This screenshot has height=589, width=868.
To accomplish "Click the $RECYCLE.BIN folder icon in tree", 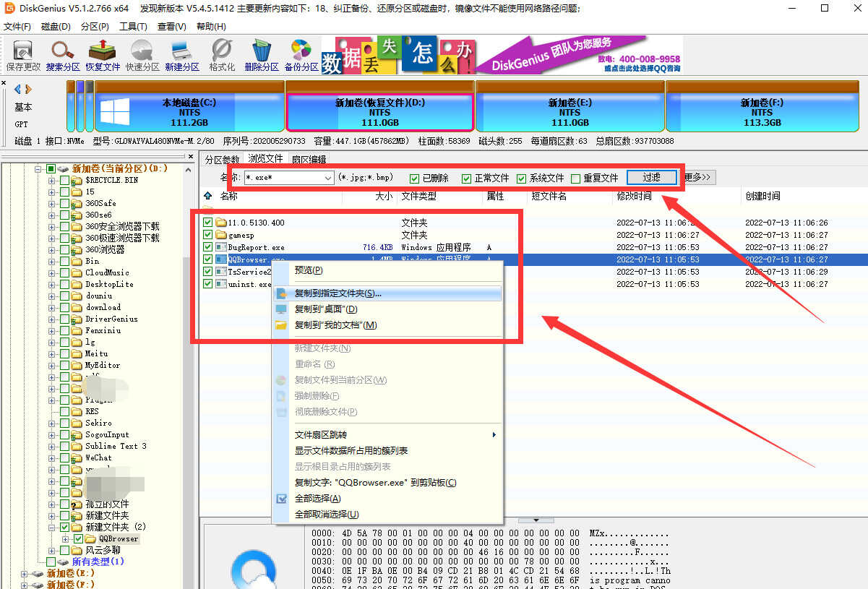I will coord(76,180).
